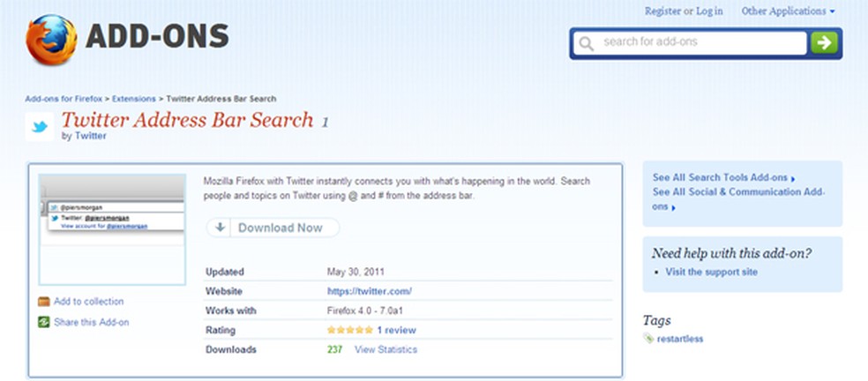Screen dimensions: 868x381
Task: Click the Tags heading
Action: coord(657,321)
